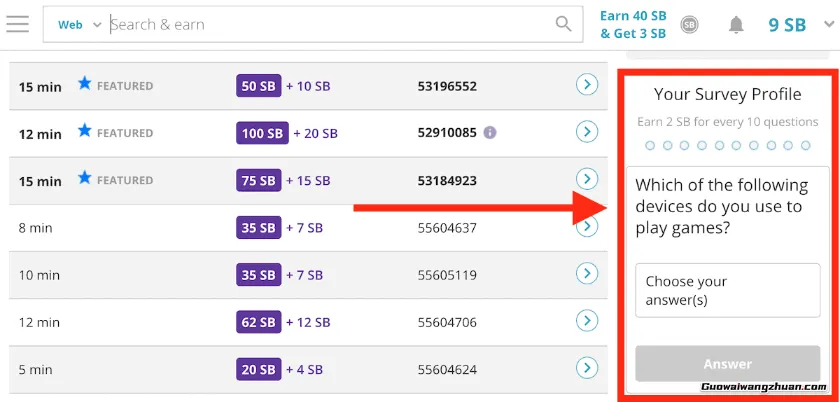Viewport: 840px width, 402px height.
Task: Click first survey profile progress dot
Action: (650, 146)
